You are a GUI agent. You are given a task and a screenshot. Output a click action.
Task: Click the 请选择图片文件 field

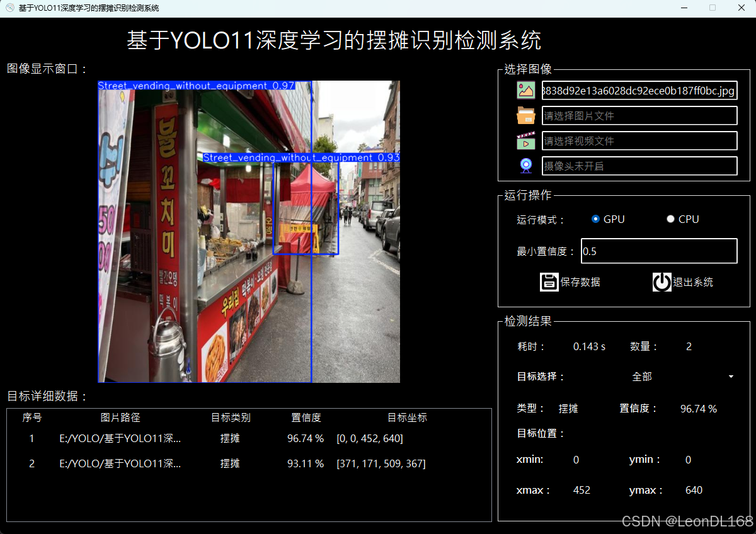tap(639, 116)
